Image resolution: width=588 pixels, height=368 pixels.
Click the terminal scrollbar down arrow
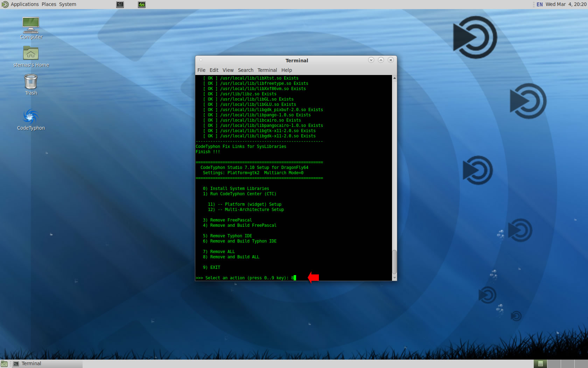click(x=394, y=278)
